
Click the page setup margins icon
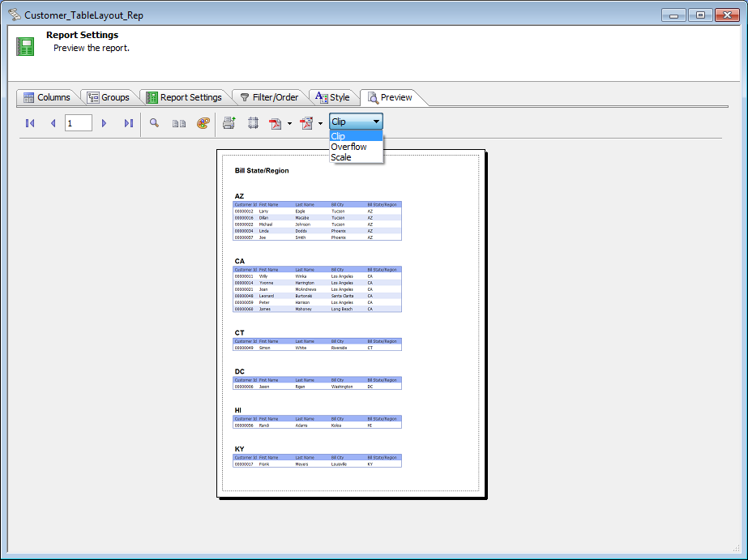254,123
